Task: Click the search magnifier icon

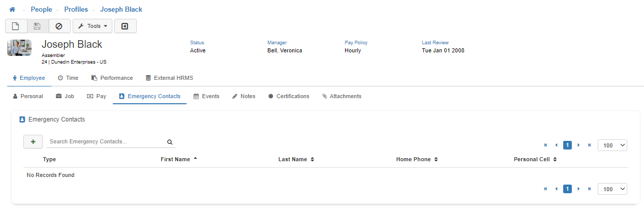Action: [x=170, y=142]
